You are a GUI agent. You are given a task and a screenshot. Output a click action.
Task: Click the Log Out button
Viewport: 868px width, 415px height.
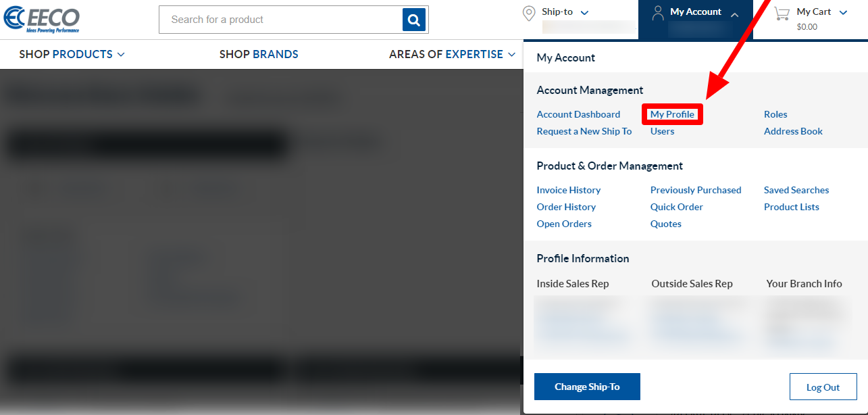pos(823,387)
